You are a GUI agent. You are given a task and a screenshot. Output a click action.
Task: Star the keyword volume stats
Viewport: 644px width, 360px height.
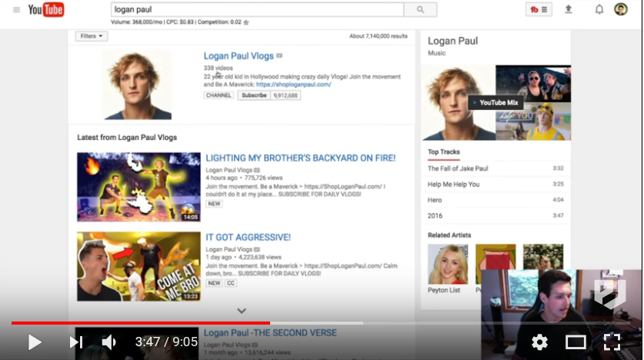click(x=246, y=22)
